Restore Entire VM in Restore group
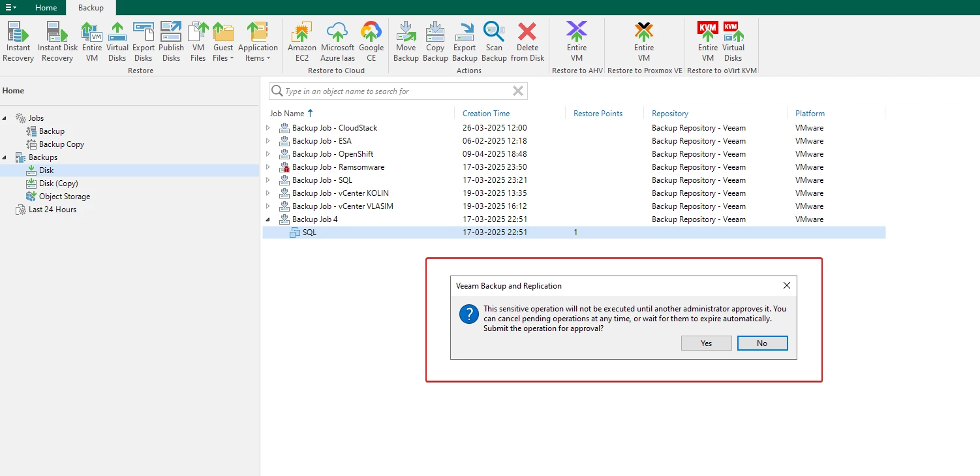Viewport: 980px width, 476px height. click(92, 42)
